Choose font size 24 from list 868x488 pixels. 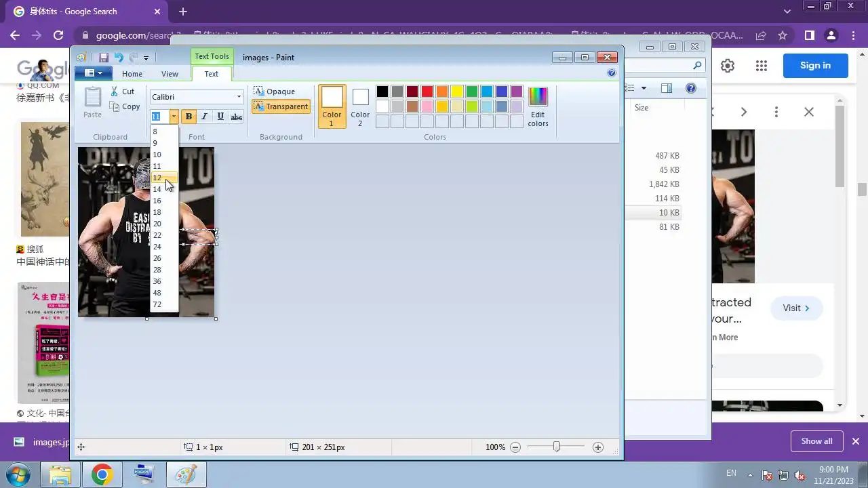click(x=164, y=247)
